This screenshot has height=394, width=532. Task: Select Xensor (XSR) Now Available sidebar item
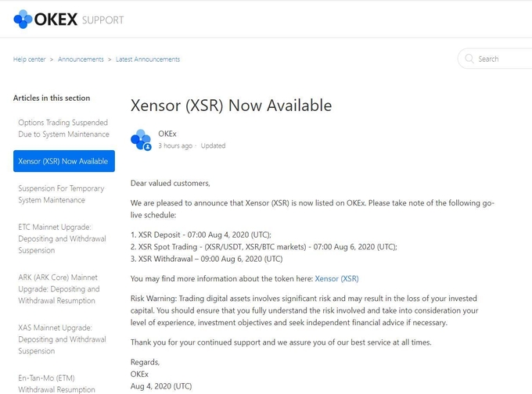point(64,161)
